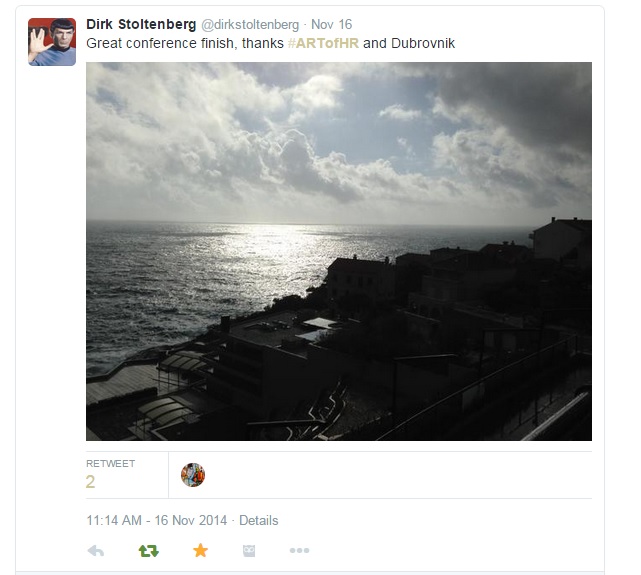This screenshot has height=575, width=641.
Task: Toggle the green retweet icon
Action: tap(148, 551)
